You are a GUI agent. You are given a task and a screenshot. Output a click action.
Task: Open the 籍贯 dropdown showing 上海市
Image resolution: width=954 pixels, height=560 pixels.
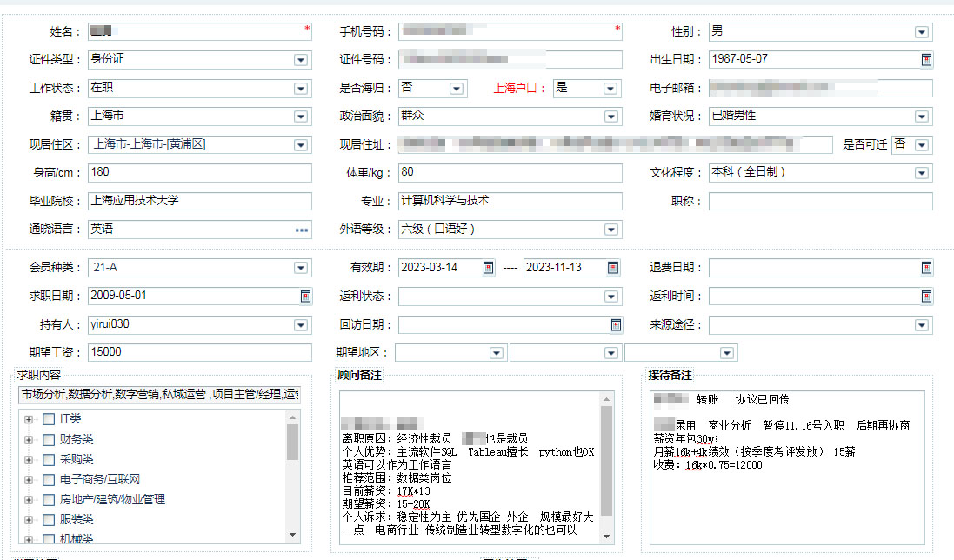pos(301,117)
